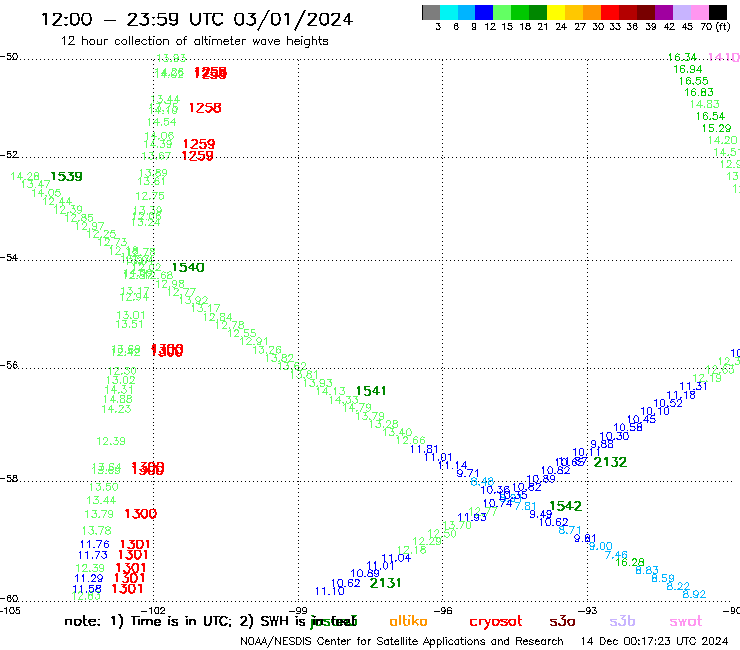Select the bright red swatch in the scale
The height and width of the screenshot is (650, 740).
coord(610,12)
